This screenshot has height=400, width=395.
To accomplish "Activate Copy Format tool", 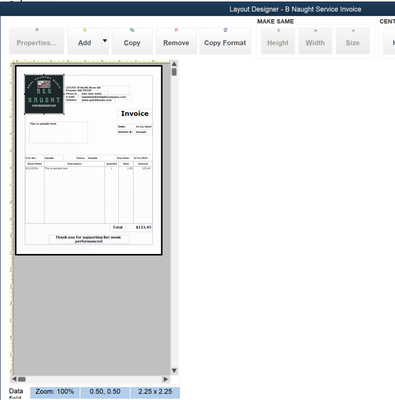I will click(x=225, y=41).
